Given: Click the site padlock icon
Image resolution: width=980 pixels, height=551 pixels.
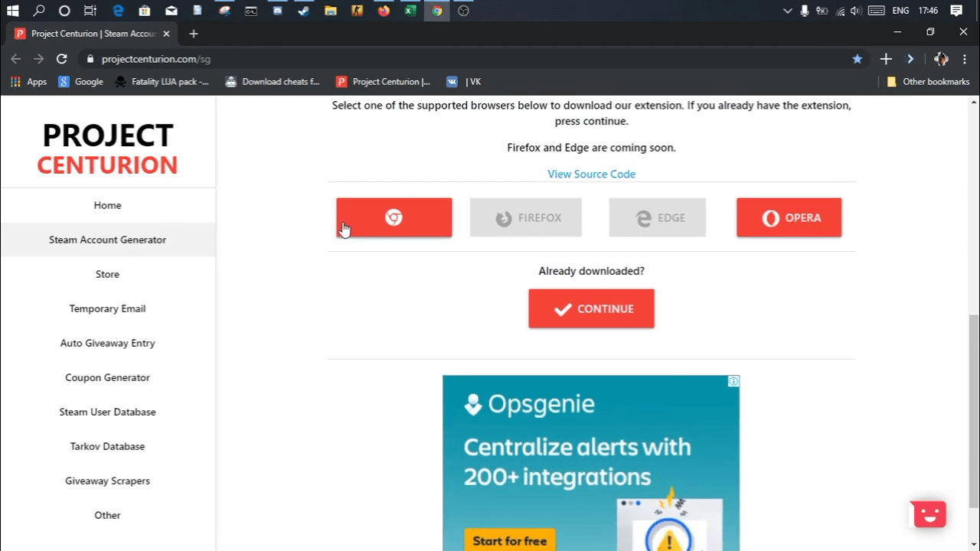Looking at the screenshot, I should [90, 59].
